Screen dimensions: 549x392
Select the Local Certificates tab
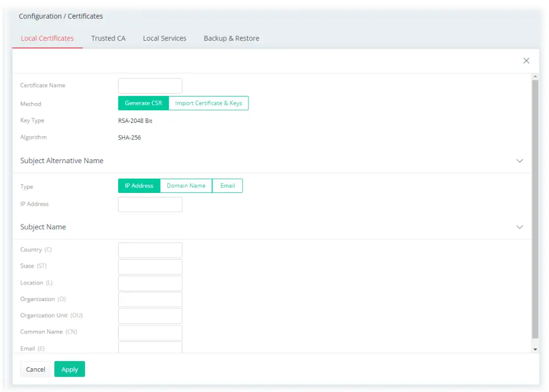pos(47,38)
